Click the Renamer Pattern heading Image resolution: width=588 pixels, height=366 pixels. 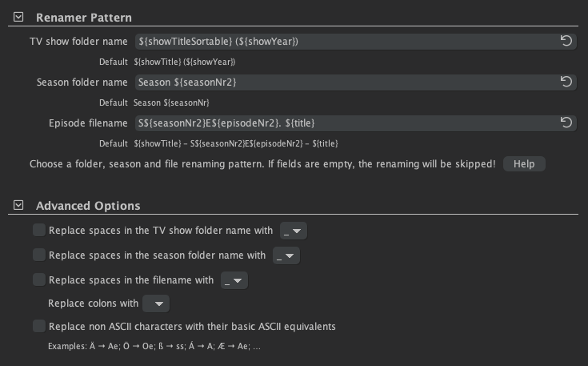point(84,17)
